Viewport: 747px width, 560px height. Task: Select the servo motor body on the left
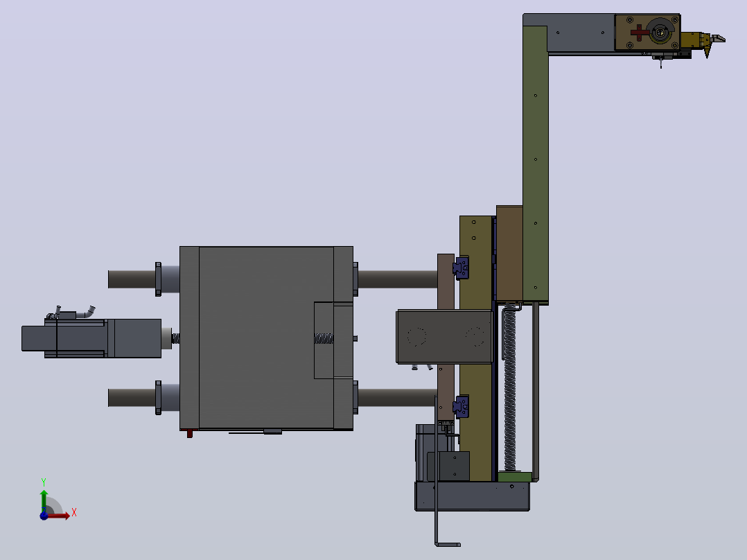pos(91,338)
